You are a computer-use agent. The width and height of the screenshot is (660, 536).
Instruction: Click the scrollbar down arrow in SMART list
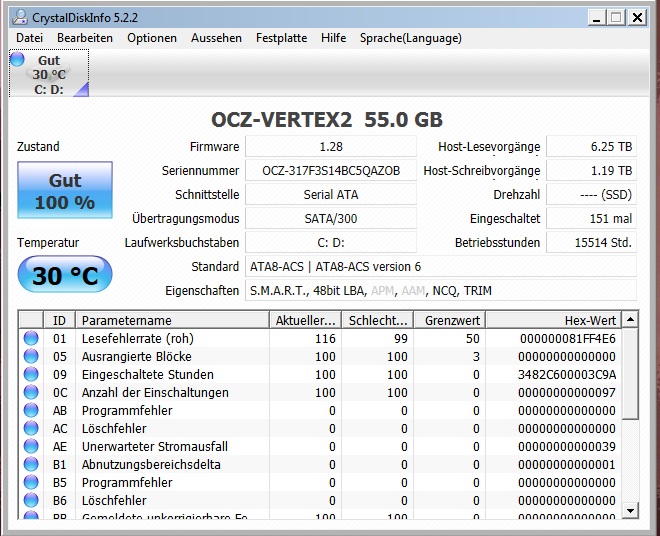click(630, 511)
